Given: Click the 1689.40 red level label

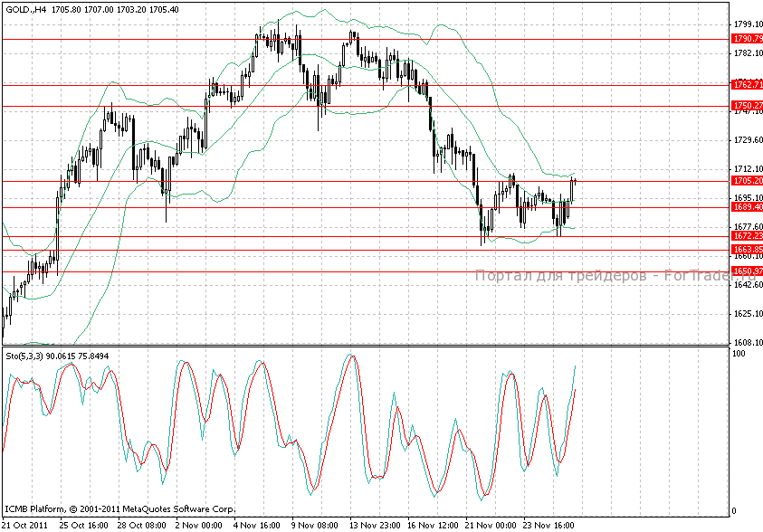Looking at the screenshot, I should [747, 207].
